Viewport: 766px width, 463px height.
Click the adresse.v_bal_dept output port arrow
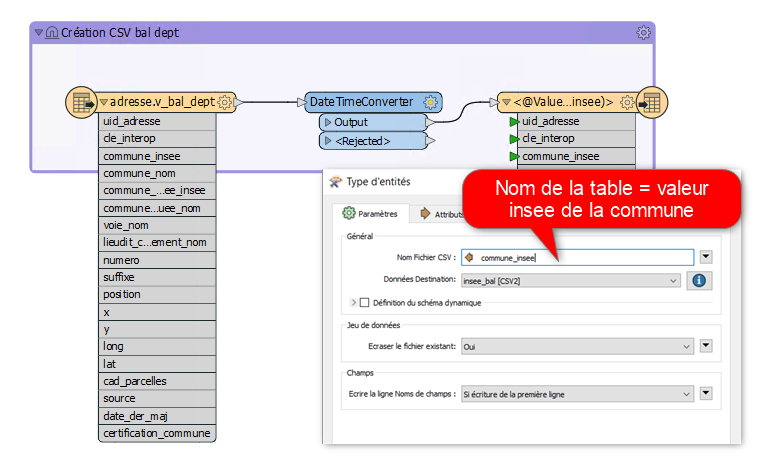pyautogui.click(x=238, y=103)
